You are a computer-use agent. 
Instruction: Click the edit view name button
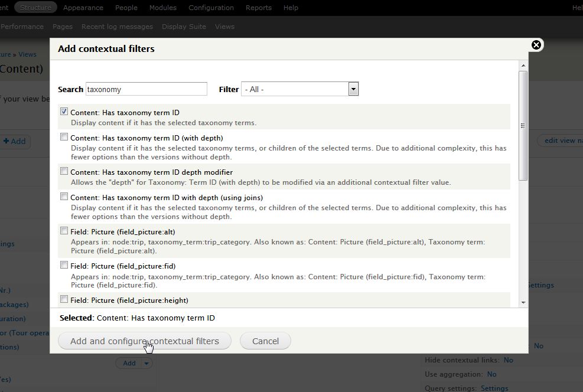coord(560,141)
